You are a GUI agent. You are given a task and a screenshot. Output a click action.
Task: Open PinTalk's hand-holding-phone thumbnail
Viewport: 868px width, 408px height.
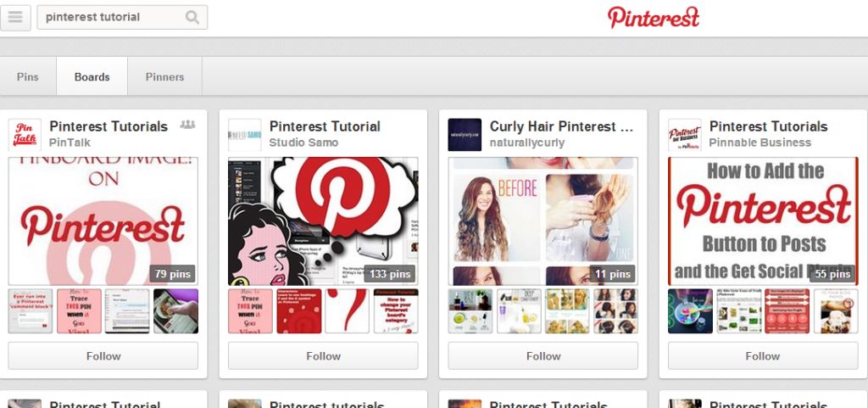[x=176, y=311]
